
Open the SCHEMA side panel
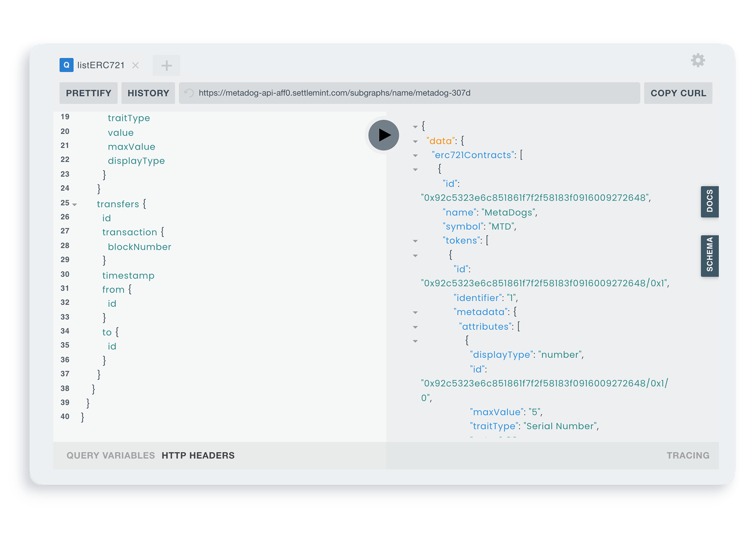click(710, 255)
